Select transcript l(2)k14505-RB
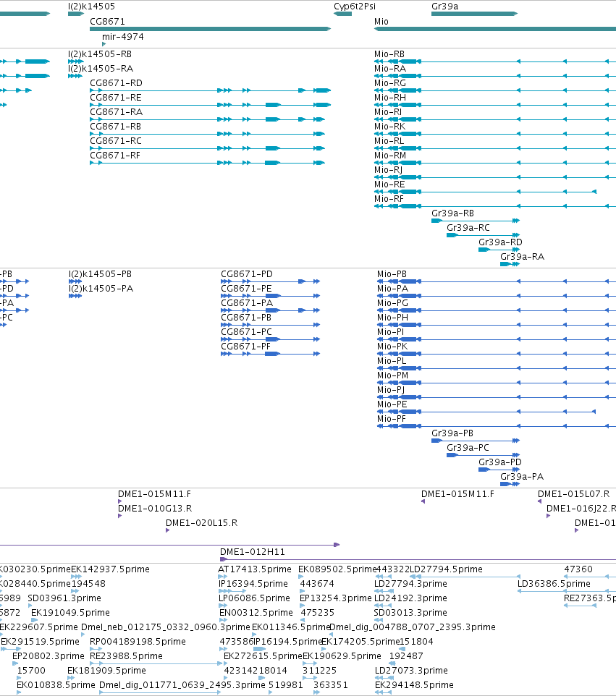Viewport: 616px width, 696px height. point(75,61)
